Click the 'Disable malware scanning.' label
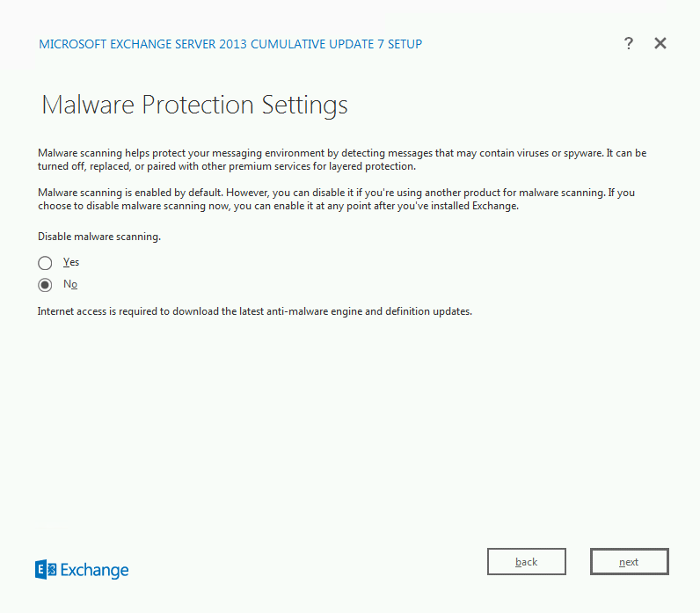 [x=99, y=237]
